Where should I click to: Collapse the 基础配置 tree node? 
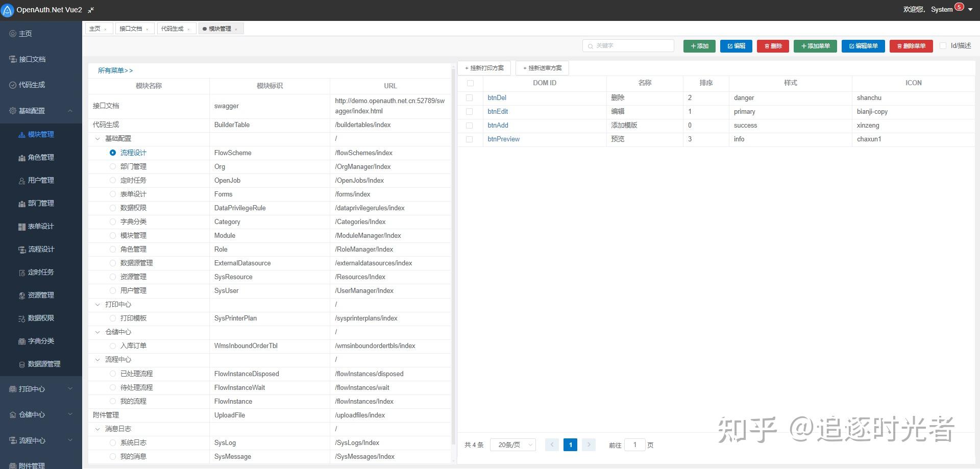coord(97,138)
